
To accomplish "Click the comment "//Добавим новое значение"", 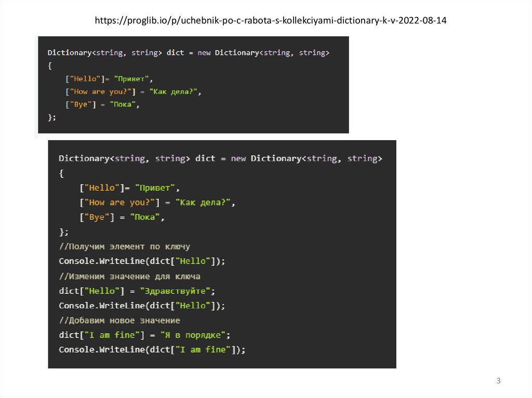I will tap(119, 320).
